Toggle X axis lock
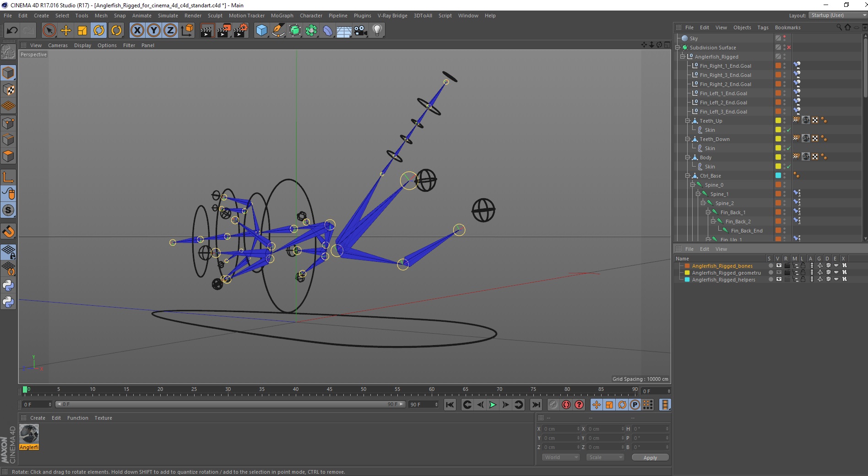868x476 pixels. pyautogui.click(x=137, y=31)
